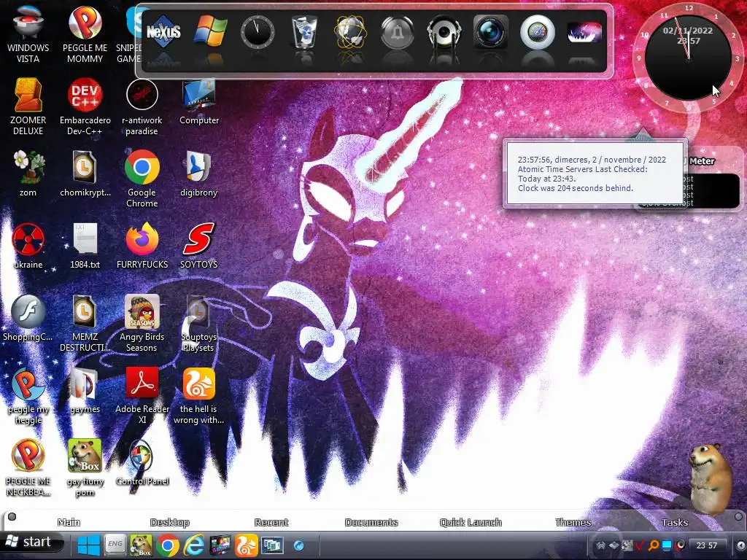Open Embarcadero Dev-C++ desktop icon

85,106
